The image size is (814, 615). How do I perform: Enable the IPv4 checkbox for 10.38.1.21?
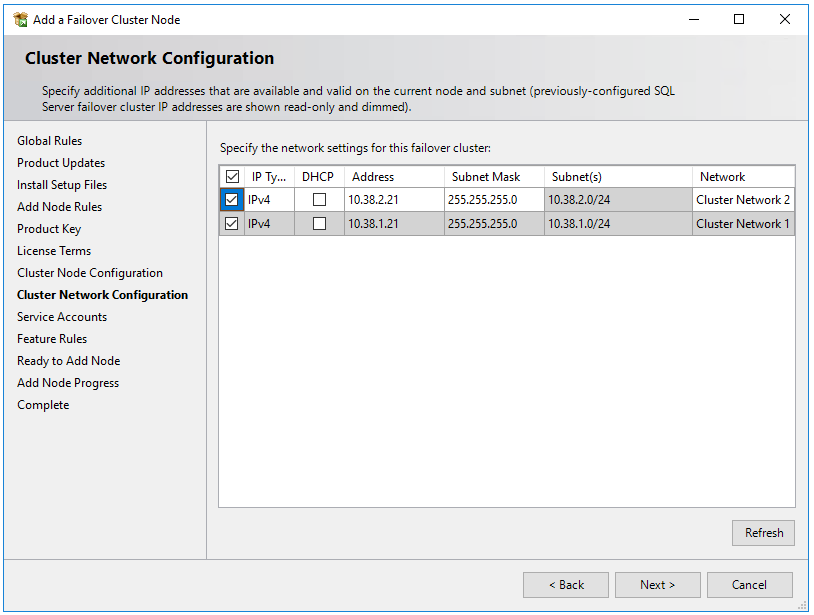(x=232, y=223)
